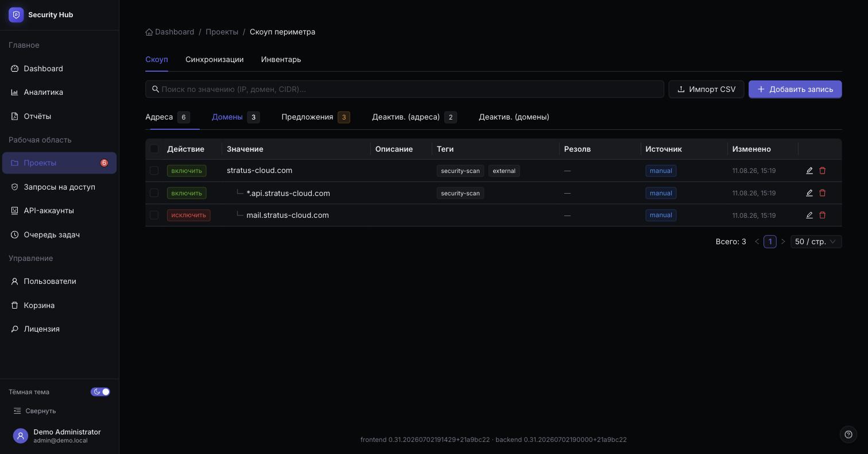Image resolution: width=868 pixels, height=454 pixels.
Task: Open the Предложения sub-tab
Action: [316, 117]
